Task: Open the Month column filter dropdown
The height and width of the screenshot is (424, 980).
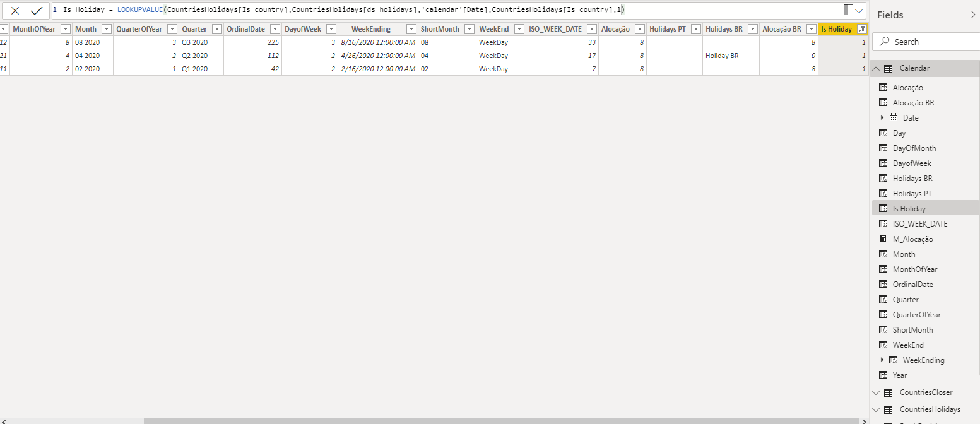Action: pos(107,29)
